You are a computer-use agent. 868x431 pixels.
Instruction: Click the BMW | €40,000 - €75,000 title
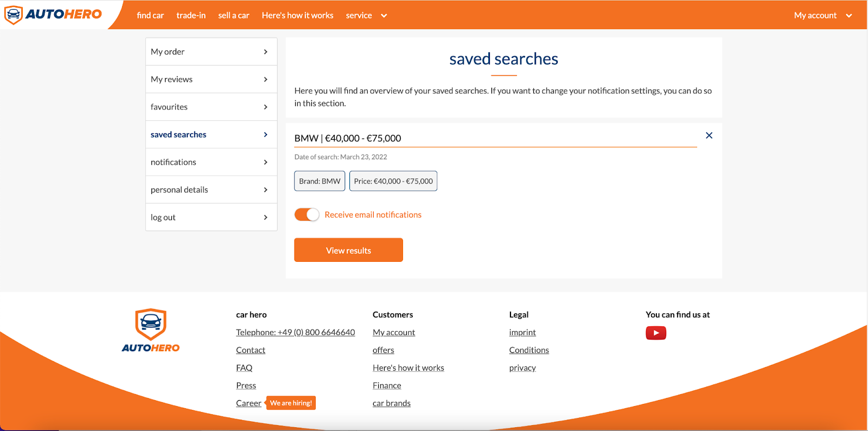point(348,138)
